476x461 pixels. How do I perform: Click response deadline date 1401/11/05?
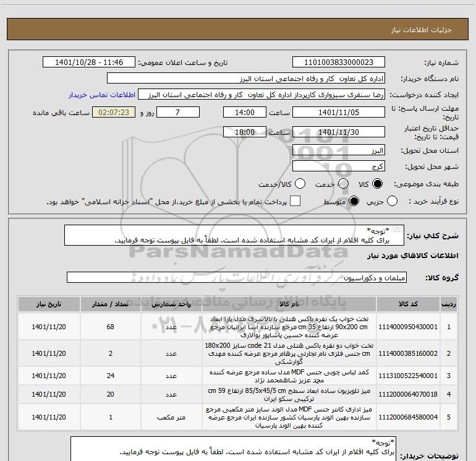click(x=339, y=113)
